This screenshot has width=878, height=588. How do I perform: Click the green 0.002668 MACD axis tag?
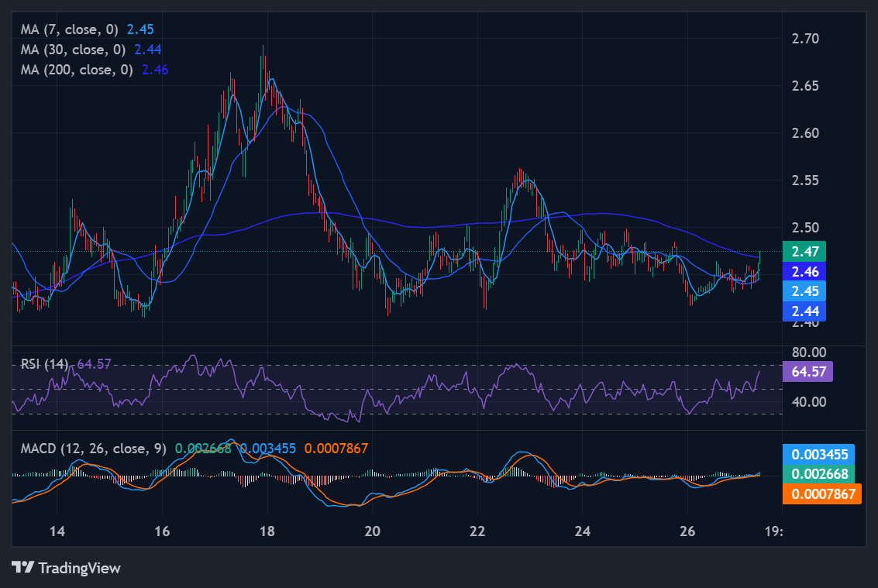pos(821,474)
